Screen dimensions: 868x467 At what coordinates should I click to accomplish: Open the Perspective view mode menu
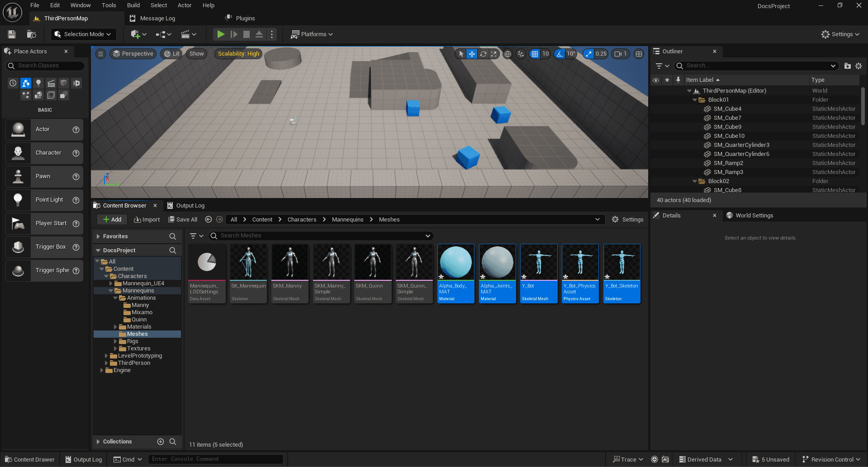click(x=133, y=54)
